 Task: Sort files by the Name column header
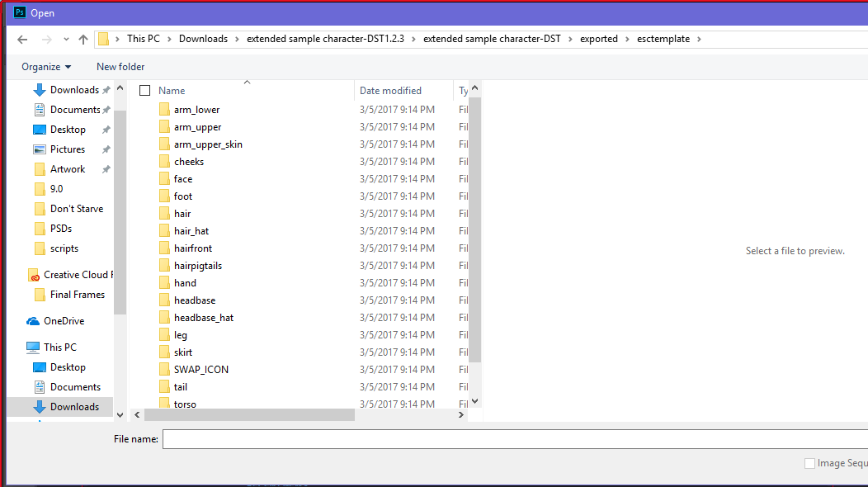click(172, 91)
